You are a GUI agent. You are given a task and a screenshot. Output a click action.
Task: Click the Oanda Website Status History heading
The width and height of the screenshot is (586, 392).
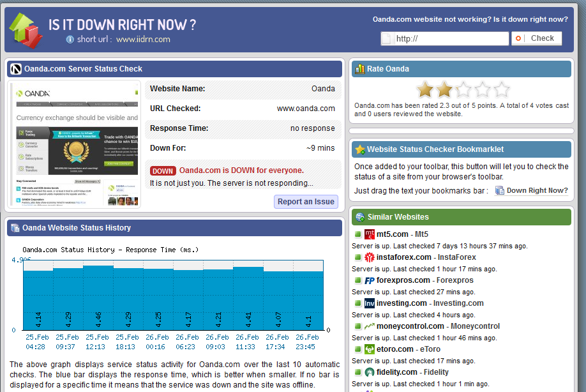tap(77, 228)
